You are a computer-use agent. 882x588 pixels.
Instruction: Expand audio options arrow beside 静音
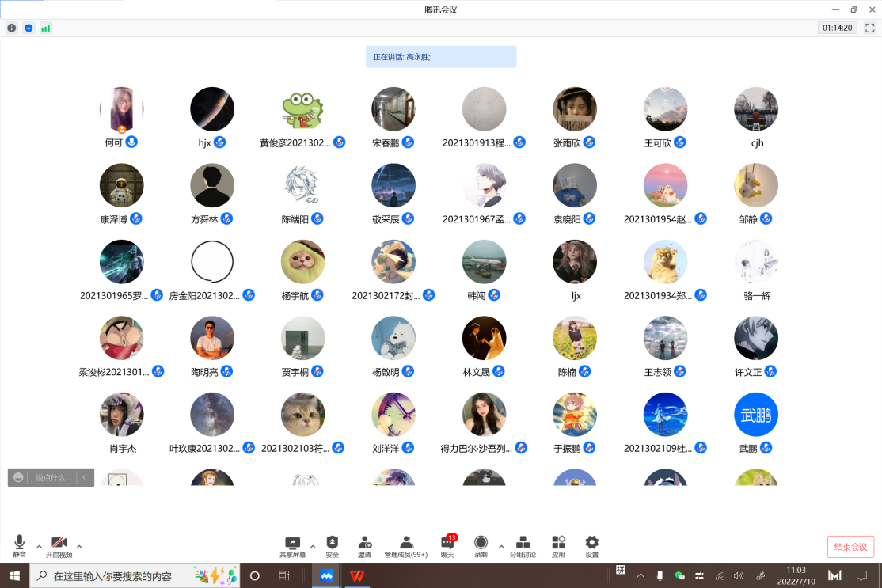click(39, 546)
